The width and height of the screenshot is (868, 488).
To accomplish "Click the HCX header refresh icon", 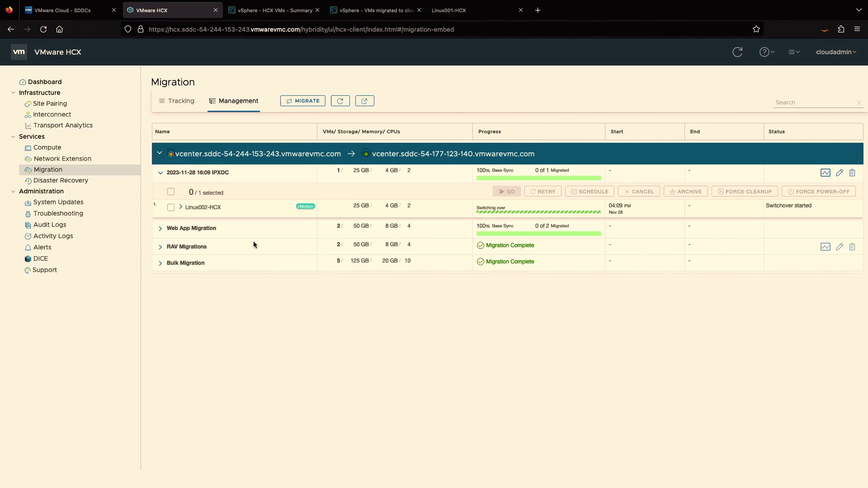I will click(x=737, y=52).
